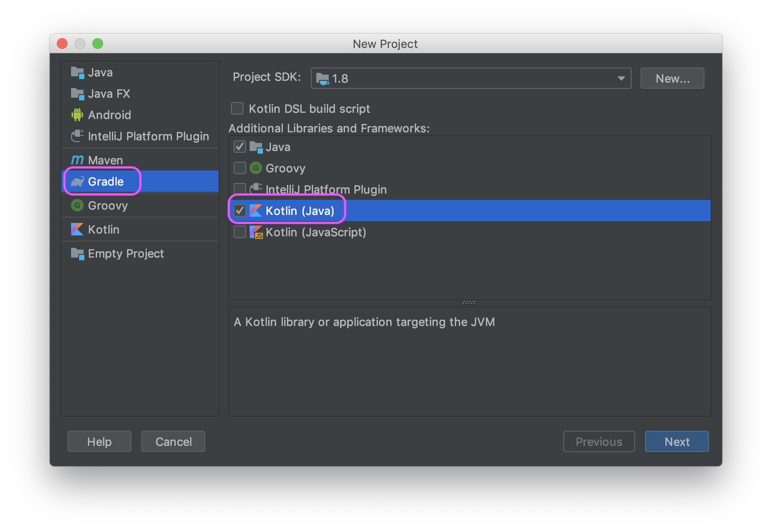This screenshot has height=532, width=772.
Task: Click the 'Kotlin (JavaScript)' row text
Action: pos(316,232)
